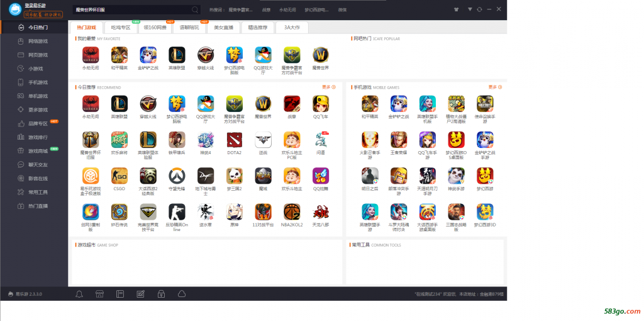644x321 pixels.
Task: Select 网页游戏 in the sidebar
Action: [34, 55]
